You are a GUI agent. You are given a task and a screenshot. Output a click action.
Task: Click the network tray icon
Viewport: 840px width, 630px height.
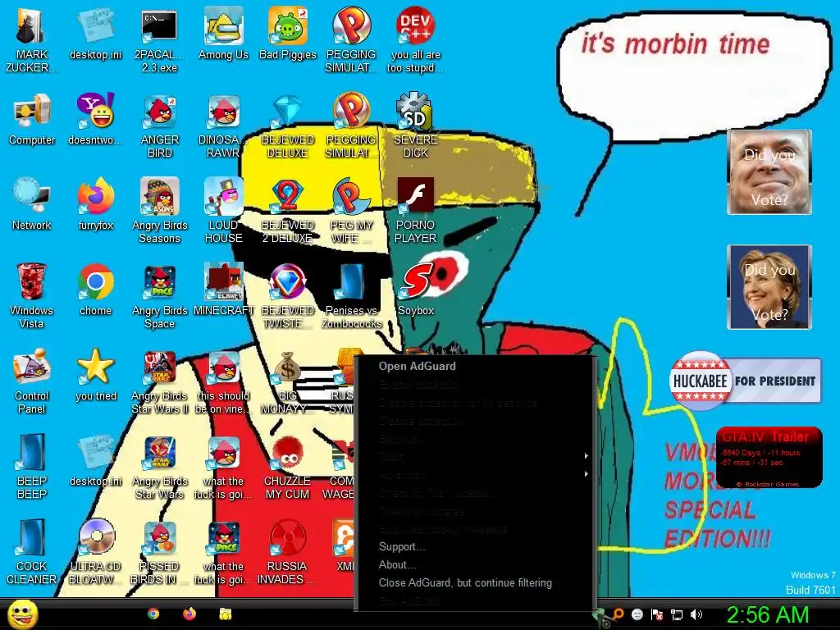pos(677,614)
